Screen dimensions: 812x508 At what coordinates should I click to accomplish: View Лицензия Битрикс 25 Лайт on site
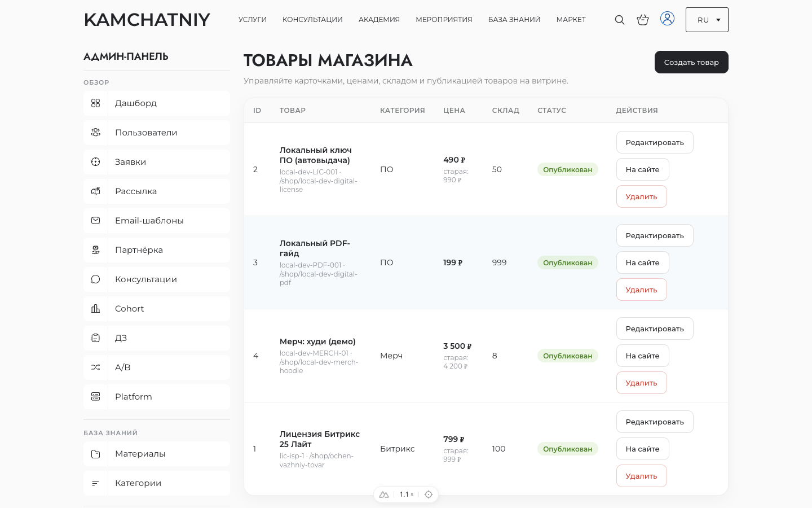click(642, 449)
